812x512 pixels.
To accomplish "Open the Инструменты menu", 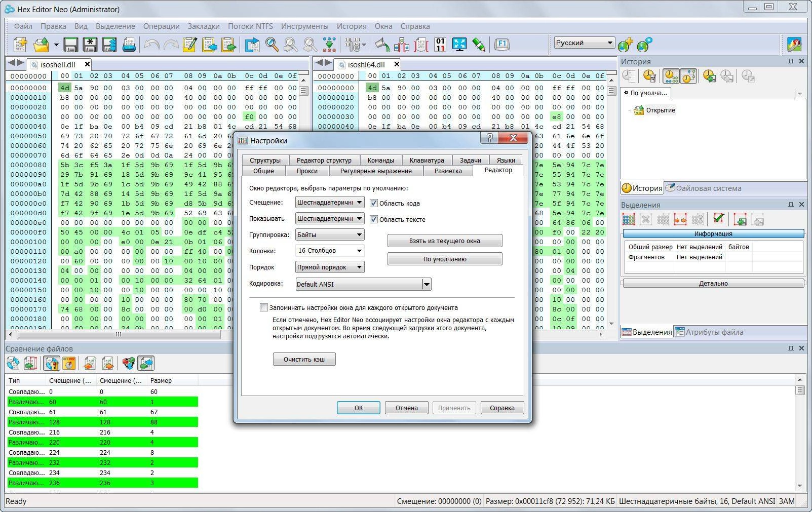I will tap(304, 26).
